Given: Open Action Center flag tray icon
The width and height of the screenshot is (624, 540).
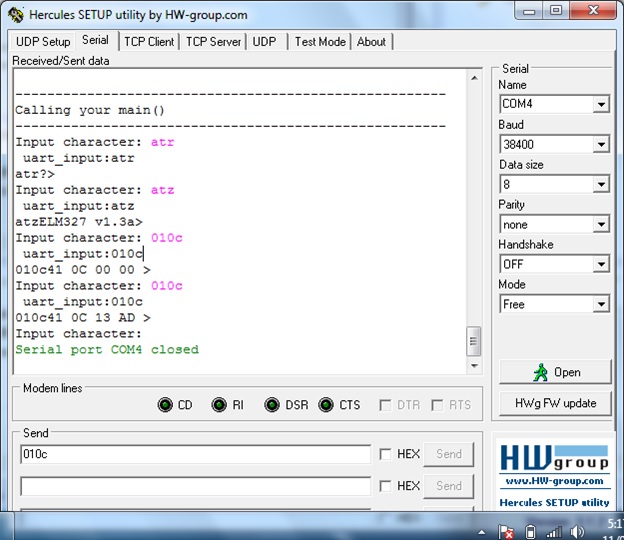Looking at the screenshot, I should click(x=506, y=532).
